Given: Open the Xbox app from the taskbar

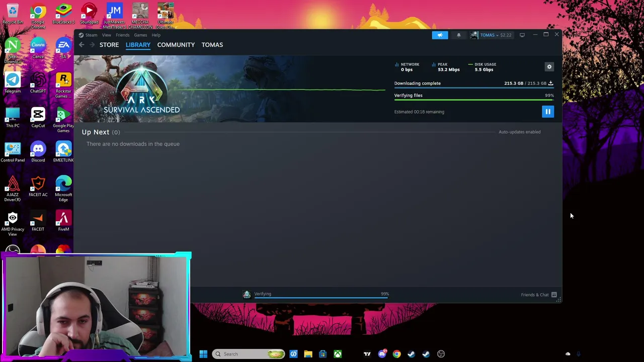Looking at the screenshot, I should pyautogui.click(x=338, y=354).
